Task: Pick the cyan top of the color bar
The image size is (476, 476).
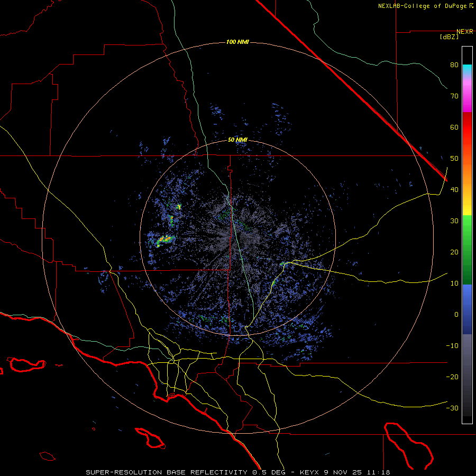Action: coord(467,69)
